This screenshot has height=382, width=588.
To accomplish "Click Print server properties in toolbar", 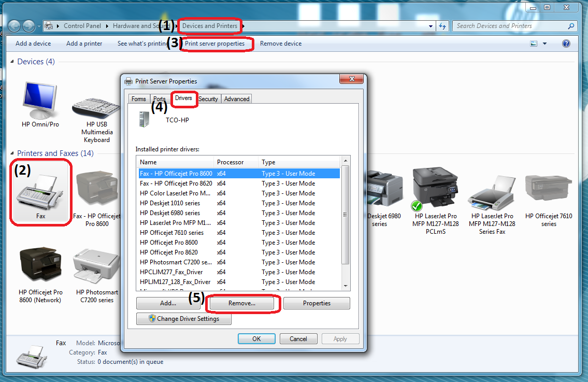I will [x=214, y=44].
